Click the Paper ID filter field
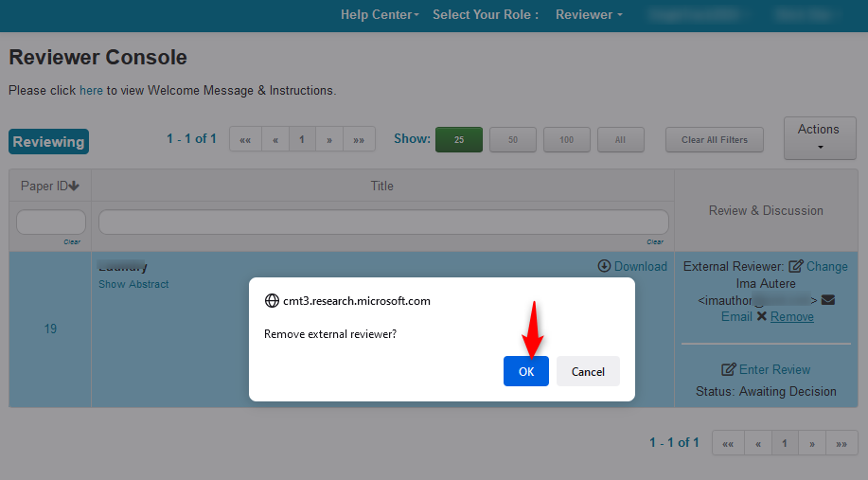 click(x=51, y=222)
